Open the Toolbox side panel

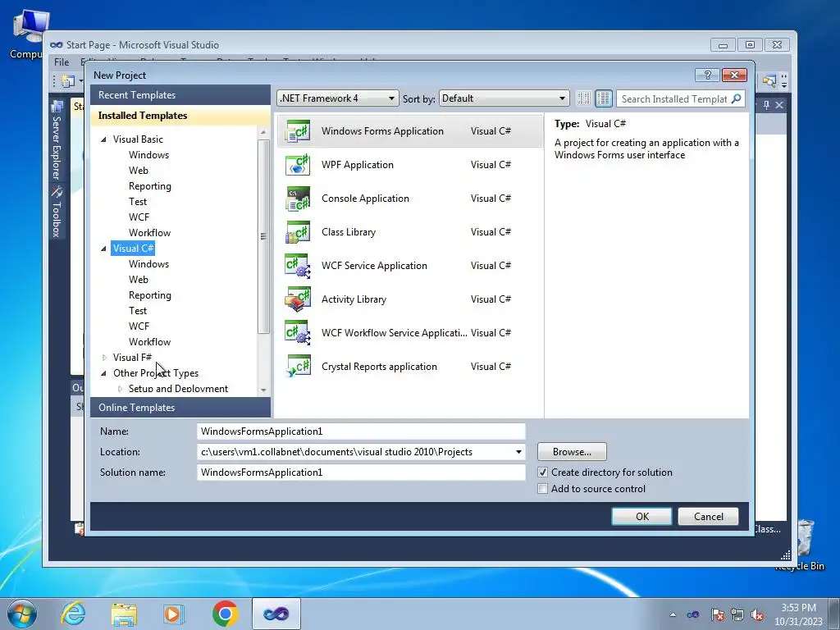click(57, 212)
